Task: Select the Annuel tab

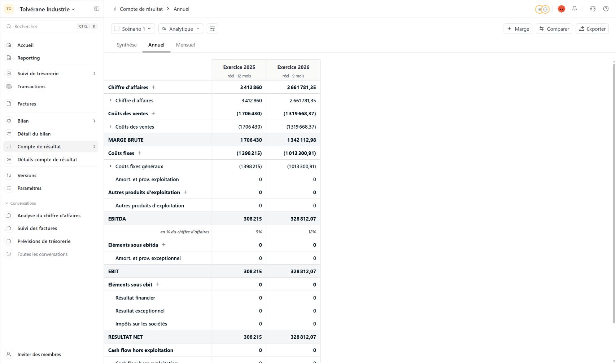Action: 156,45
